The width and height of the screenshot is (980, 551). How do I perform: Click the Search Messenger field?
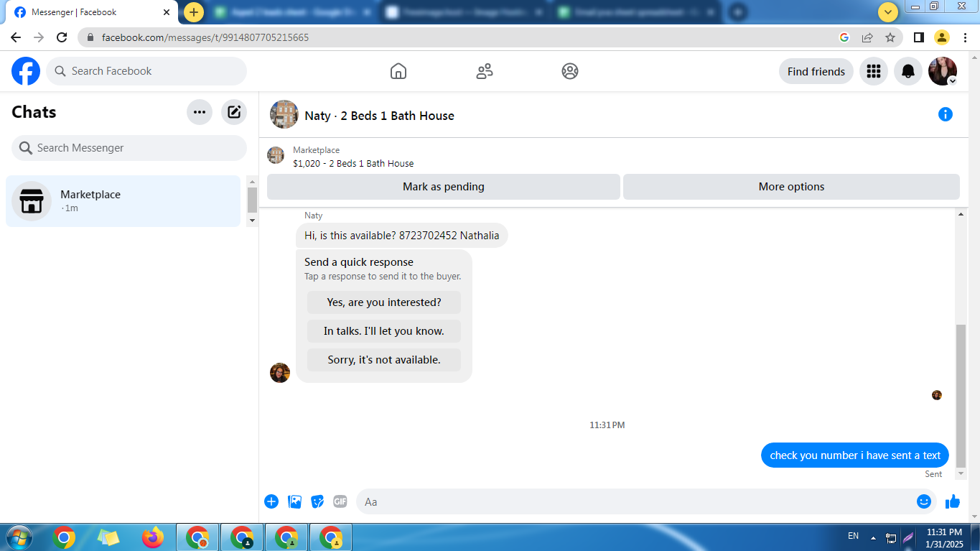pos(129,148)
